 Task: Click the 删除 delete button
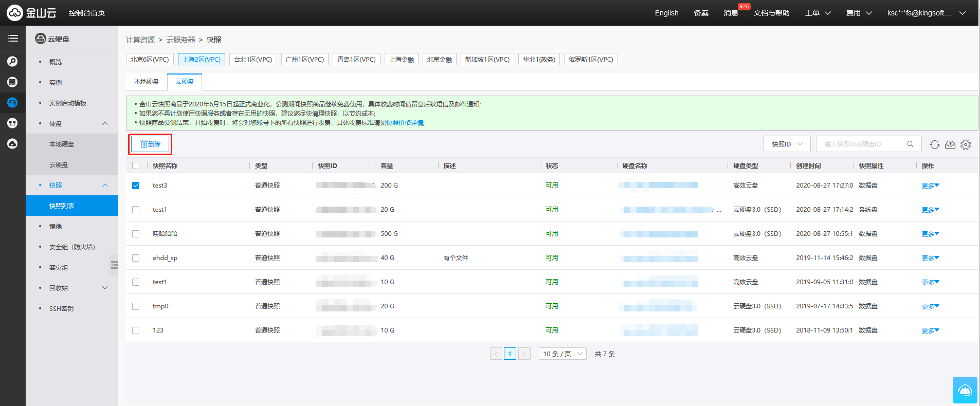pos(150,144)
